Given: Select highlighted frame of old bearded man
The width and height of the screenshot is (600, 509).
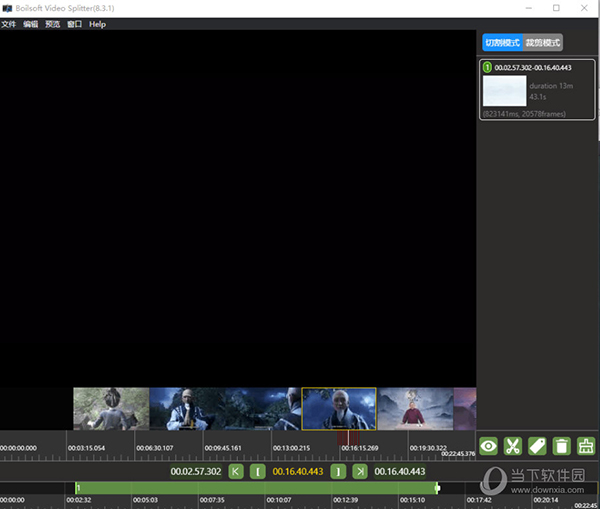Looking at the screenshot, I should point(339,409).
